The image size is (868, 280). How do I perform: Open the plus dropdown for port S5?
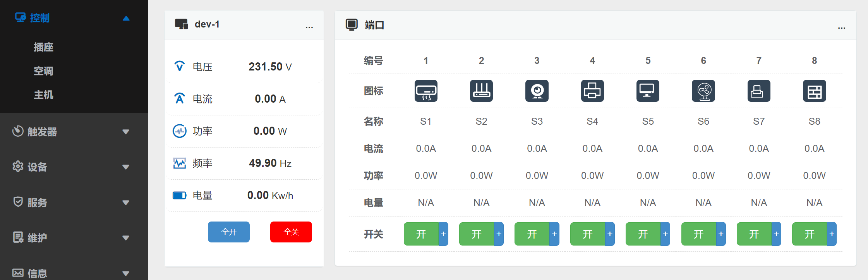tap(665, 234)
